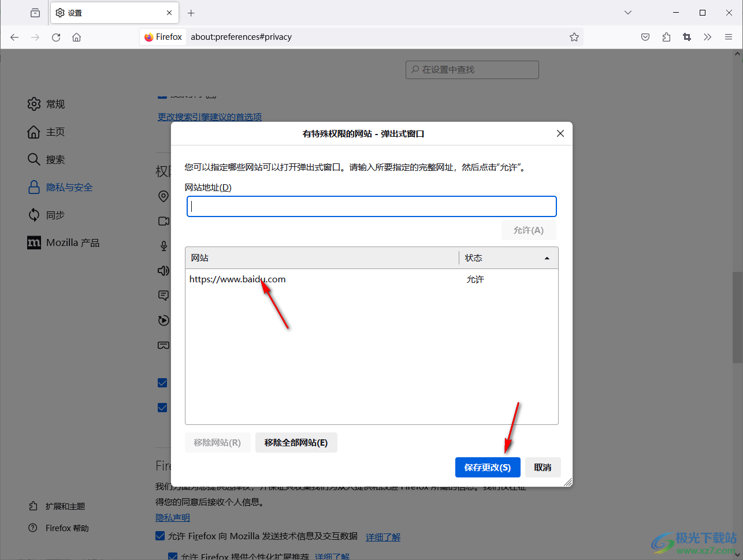
Task: Click 移除全部网站(E) button
Action: click(x=296, y=443)
